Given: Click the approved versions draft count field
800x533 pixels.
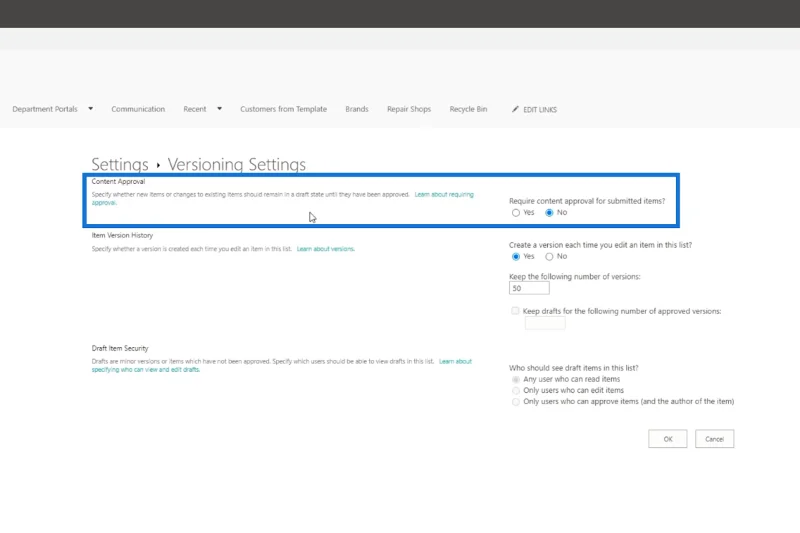Looking at the screenshot, I should tap(545, 323).
